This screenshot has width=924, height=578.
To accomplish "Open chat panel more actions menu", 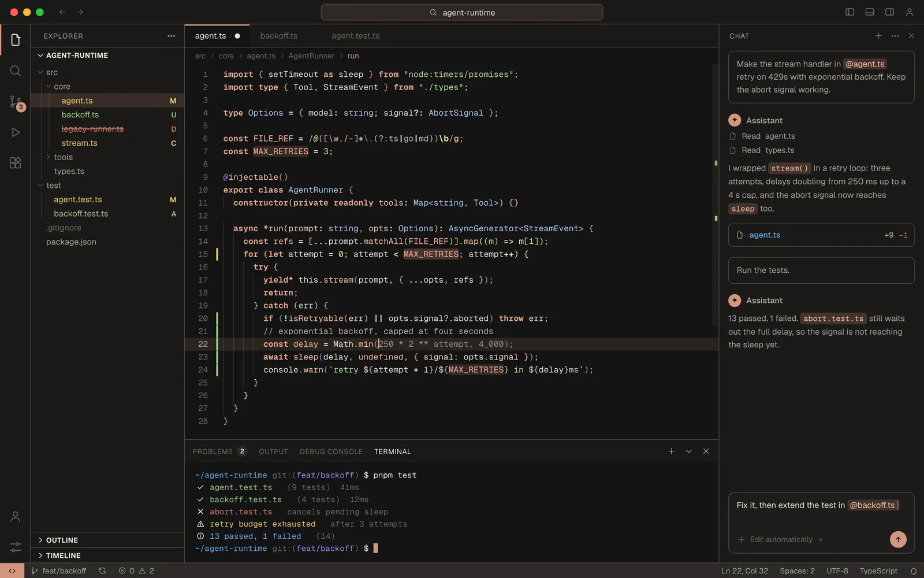I will (895, 36).
